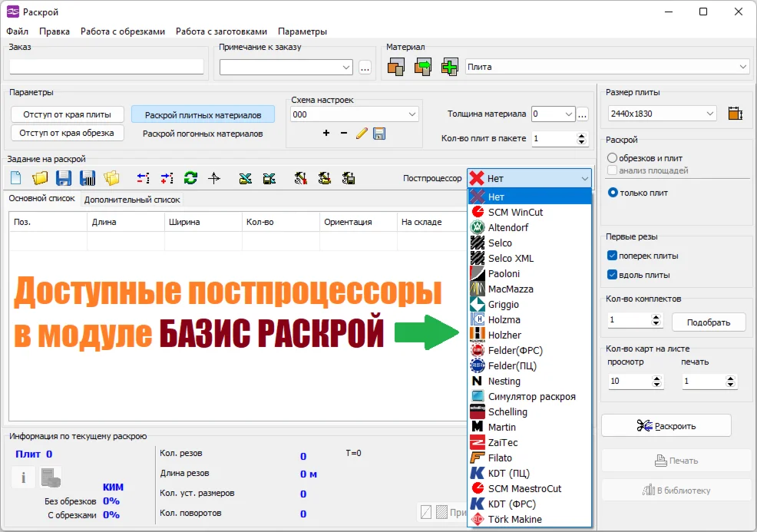Image resolution: width=757 pixels, height=532 pixels.
Task: Click the info icon in cutting information
Action: pyautogui.click(x=23, y=477)
